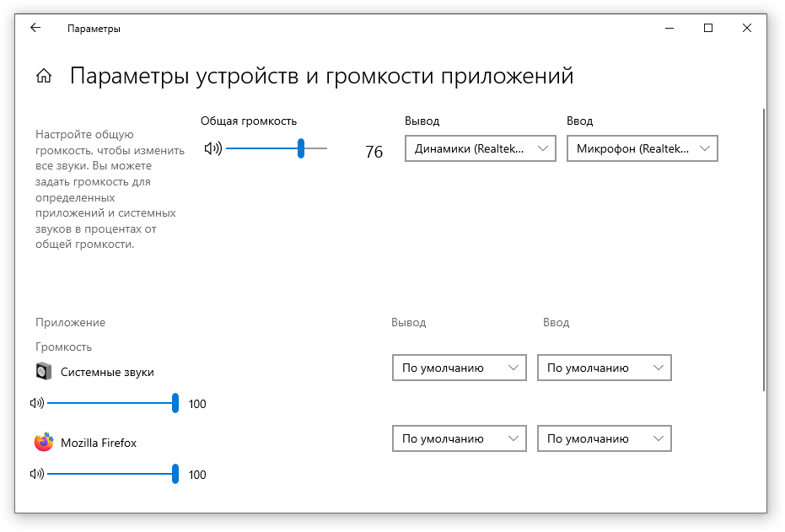Open the Ввод Микрофон (Realtek dropdown

click(x=643, y=148)
